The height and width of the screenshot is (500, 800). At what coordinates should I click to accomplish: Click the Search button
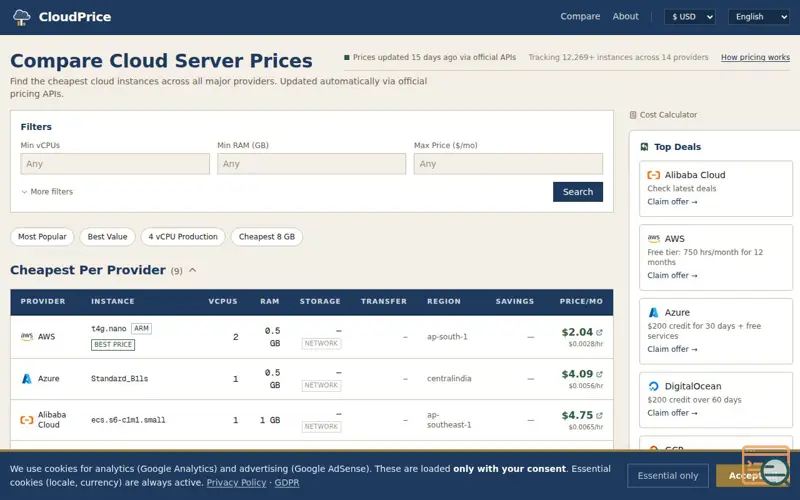(578, 192)
